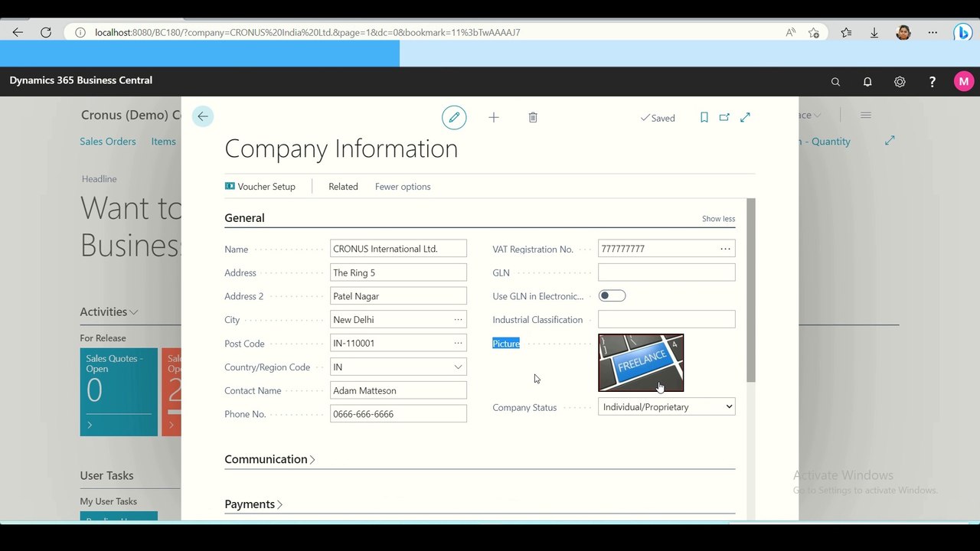
Task: Click Show less in General section
Action: tap(718, 219)
